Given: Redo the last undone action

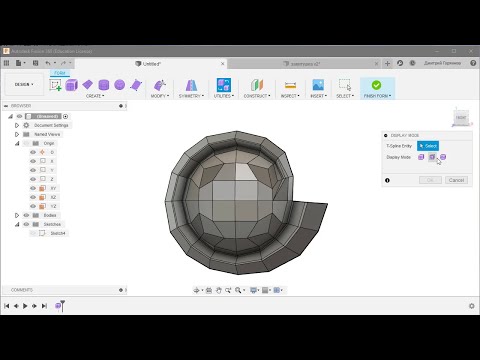Looking at the screenshot, I should 63,63.
